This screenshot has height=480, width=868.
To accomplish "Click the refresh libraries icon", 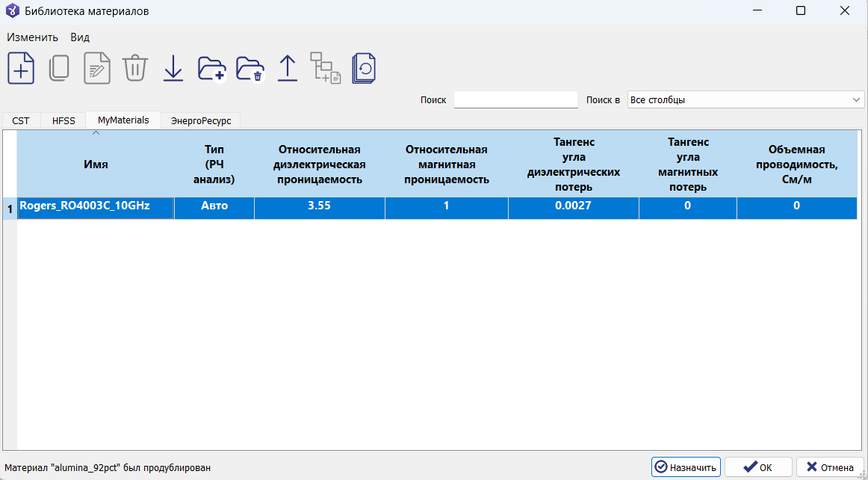I will pos(365,68).
